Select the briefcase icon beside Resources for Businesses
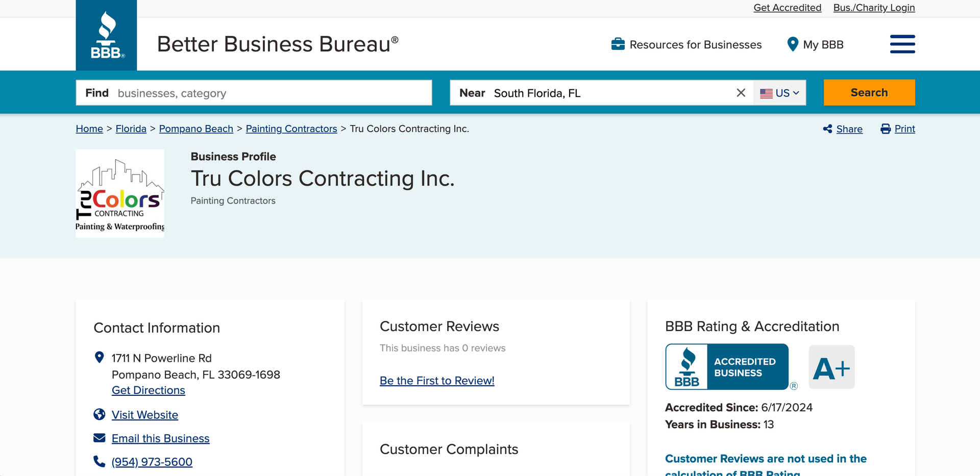The height and width of the screenshot is (476, 980). (618, 44)
